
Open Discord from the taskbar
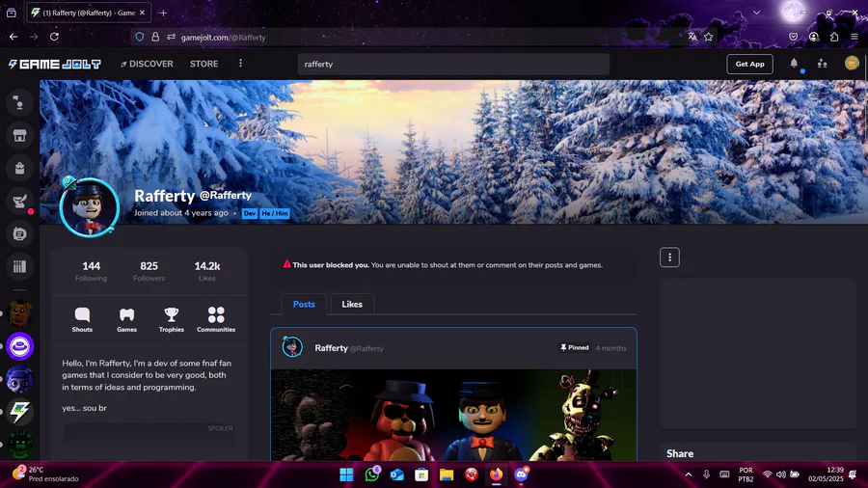pos(522,474)
